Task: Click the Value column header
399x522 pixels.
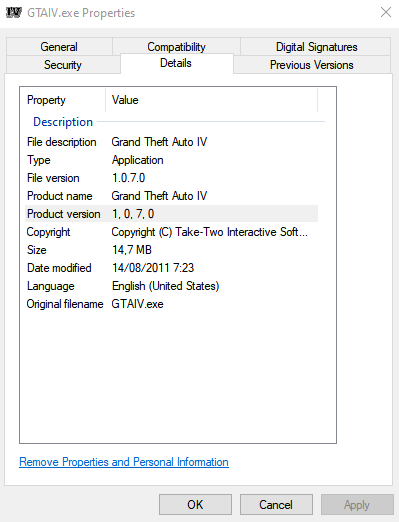Action: [125, 100]
